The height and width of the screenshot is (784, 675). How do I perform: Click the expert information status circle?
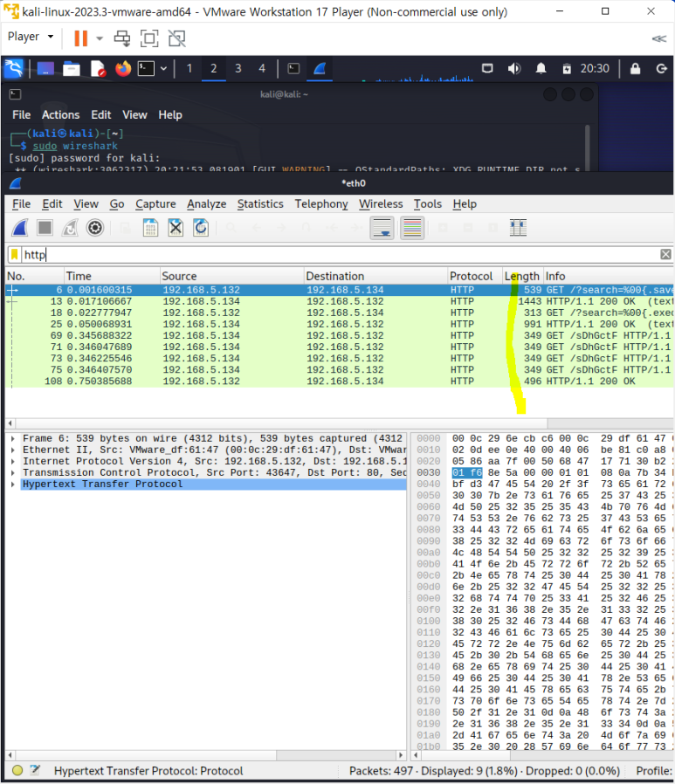click(x=17, y=771)
